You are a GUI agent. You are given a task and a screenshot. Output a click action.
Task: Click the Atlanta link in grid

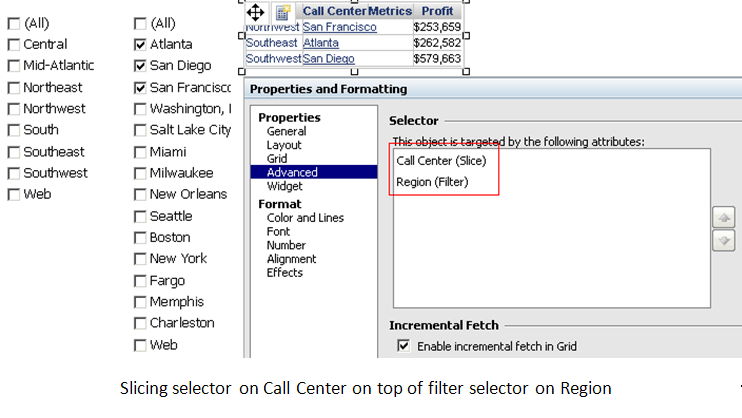pos(321,43)
